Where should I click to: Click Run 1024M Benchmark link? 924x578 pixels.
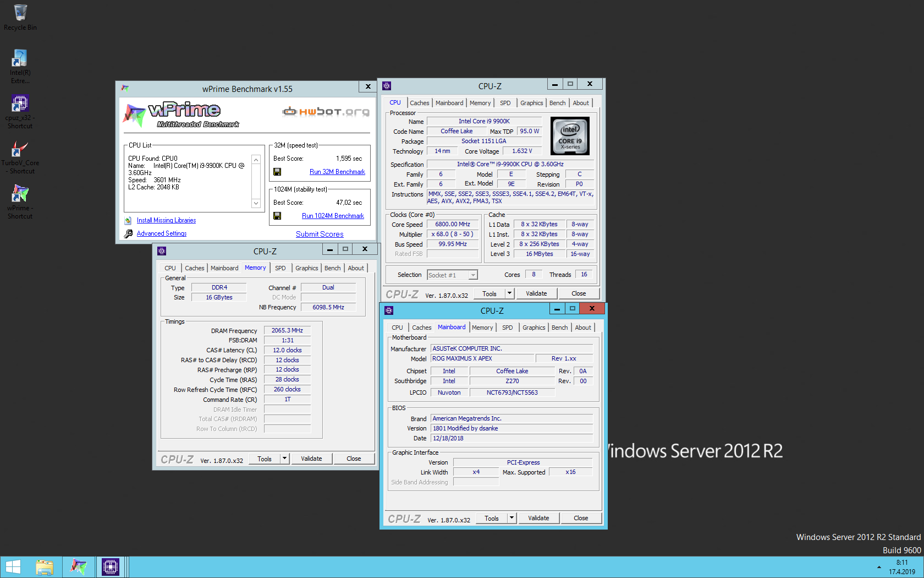(x=333, y=216)
